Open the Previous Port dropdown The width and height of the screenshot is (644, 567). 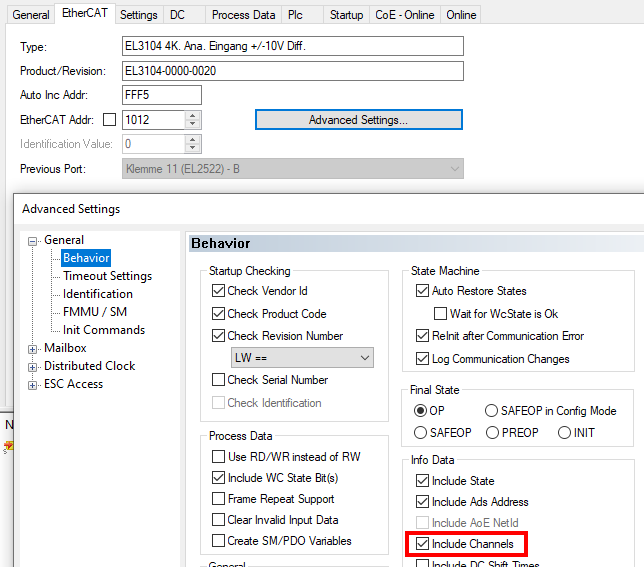(293, 169)
